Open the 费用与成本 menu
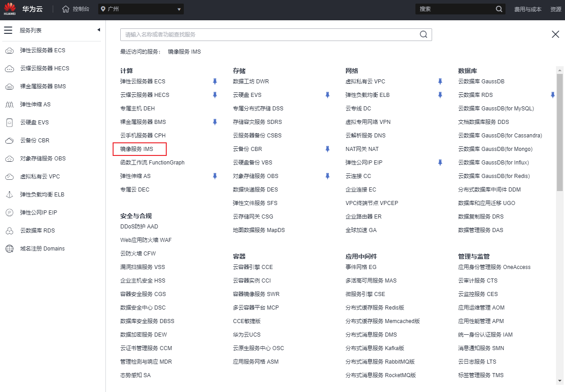Screen dimensions: 565x392 (528, 9)
